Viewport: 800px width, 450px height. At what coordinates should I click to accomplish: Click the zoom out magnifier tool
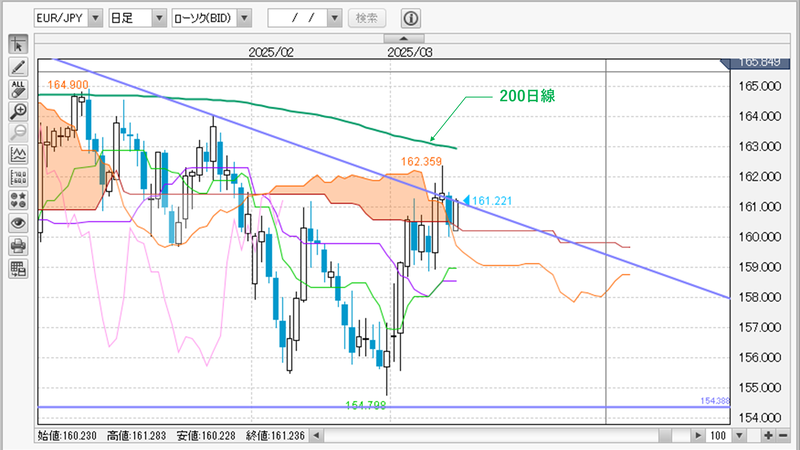tap(18, 133)
